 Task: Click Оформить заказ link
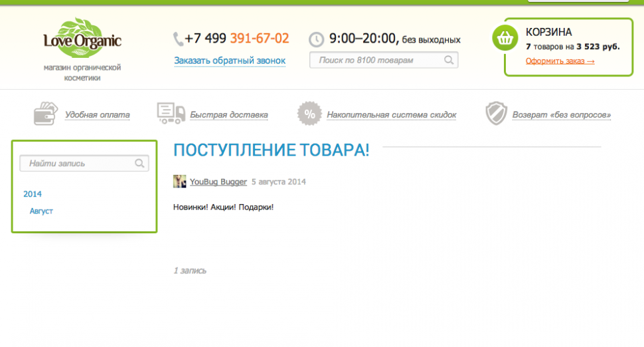pyautogui.click(x=560, y=61)
